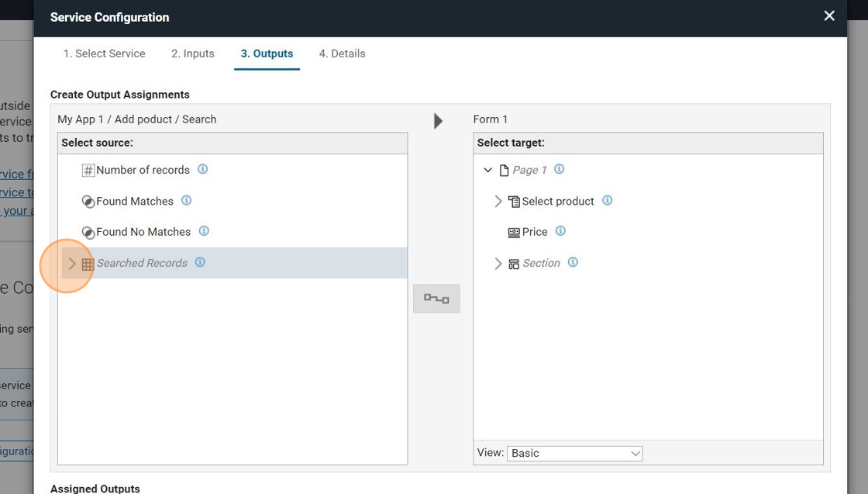Select the Price target field
Viewport: 868px width, 494px height.
click(534, 232)
